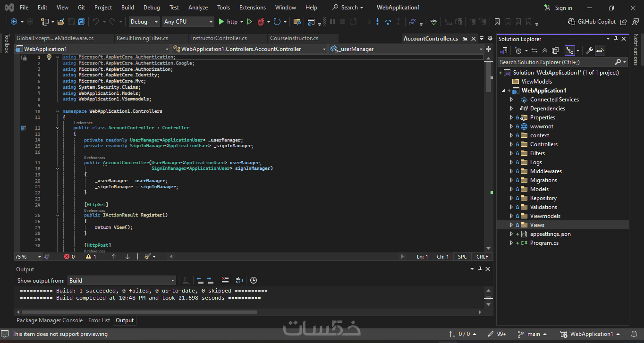This screenshot has width=644, height=343.
Task: Switch to the CourseInstructor.cs tab
Action: (294, 38)
